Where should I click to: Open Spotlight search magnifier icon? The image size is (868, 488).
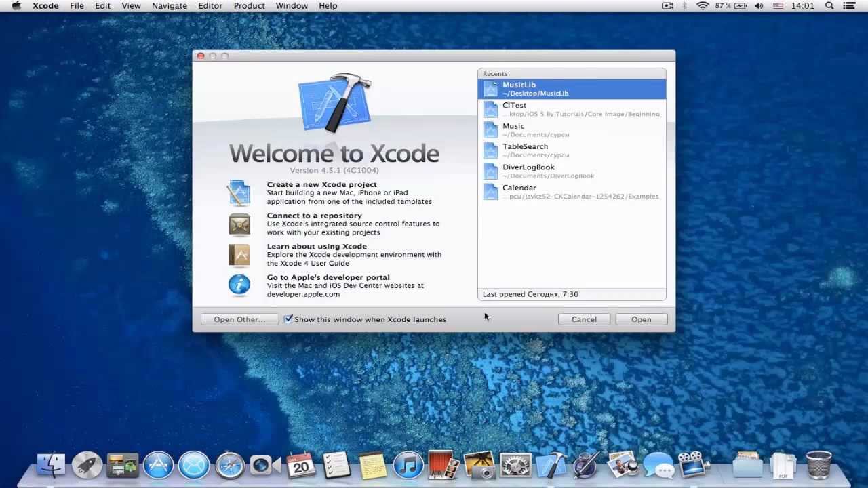(829, 5)
